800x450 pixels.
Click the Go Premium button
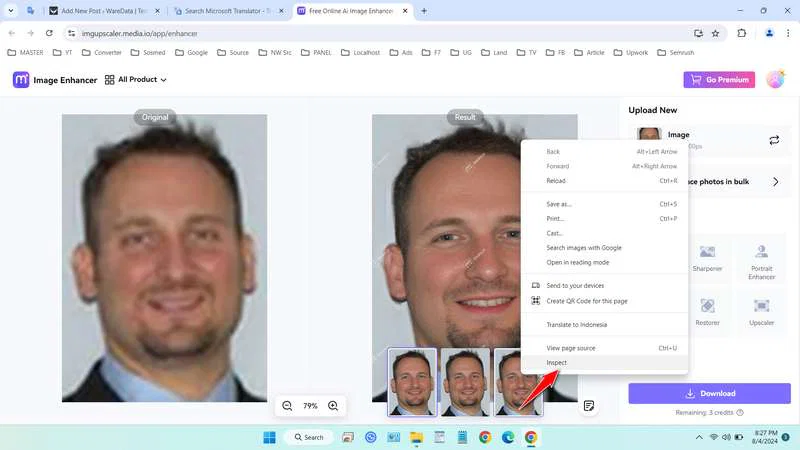pos(719,80)
